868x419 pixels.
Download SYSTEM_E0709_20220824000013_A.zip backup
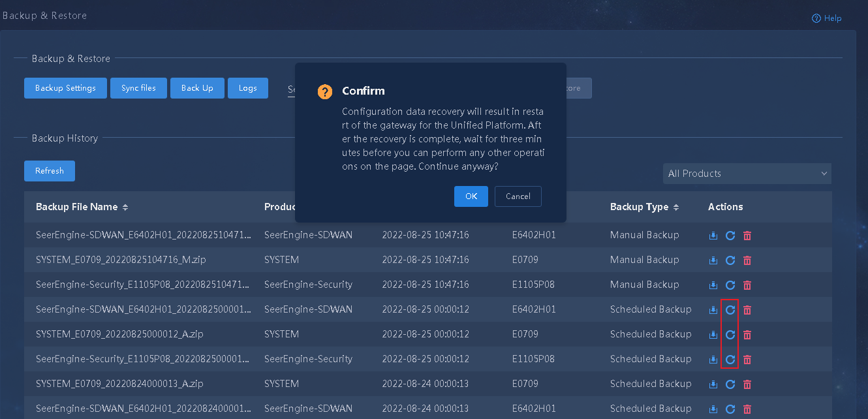click(713, 384)
